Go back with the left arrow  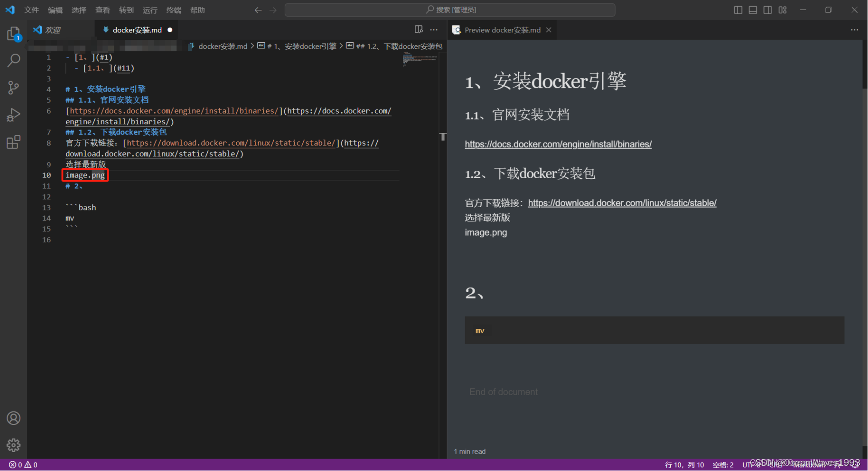[x=258, y=10]
